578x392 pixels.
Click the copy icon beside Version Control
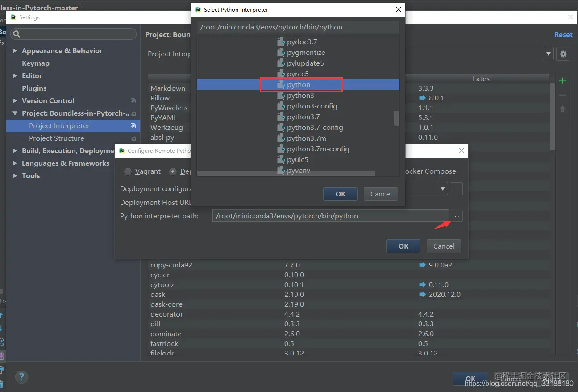tap(133, 101)
